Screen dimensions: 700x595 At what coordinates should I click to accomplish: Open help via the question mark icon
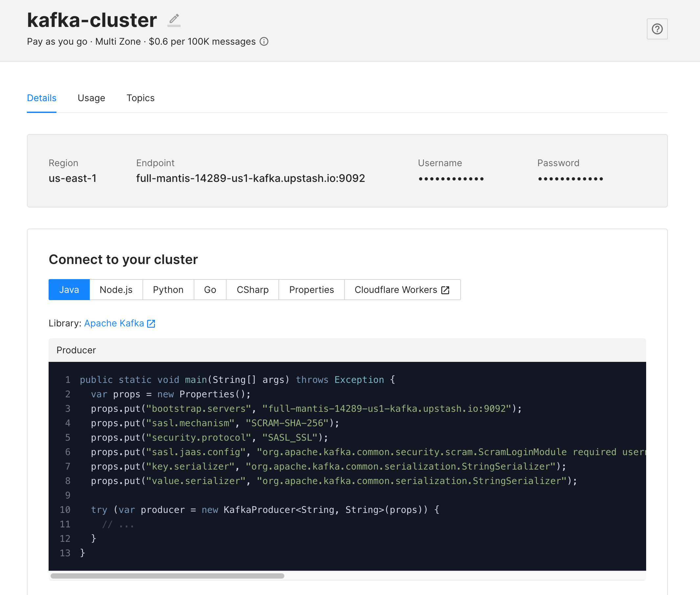click(x=657, y=29)
